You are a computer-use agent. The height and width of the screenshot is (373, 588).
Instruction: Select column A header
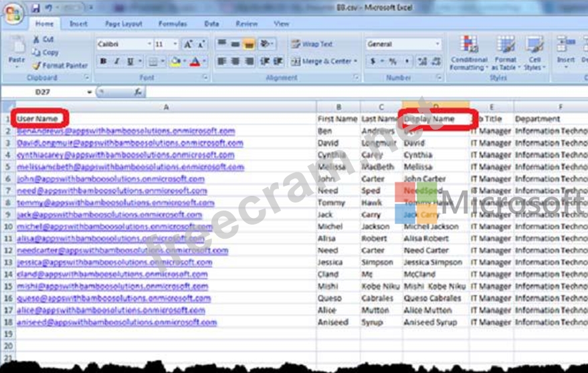(x=166, y=107)
